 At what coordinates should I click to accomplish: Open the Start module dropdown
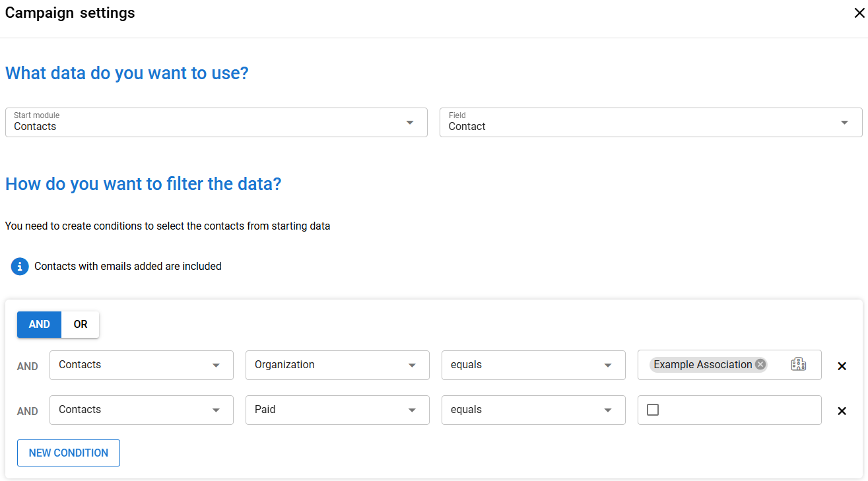216,123
